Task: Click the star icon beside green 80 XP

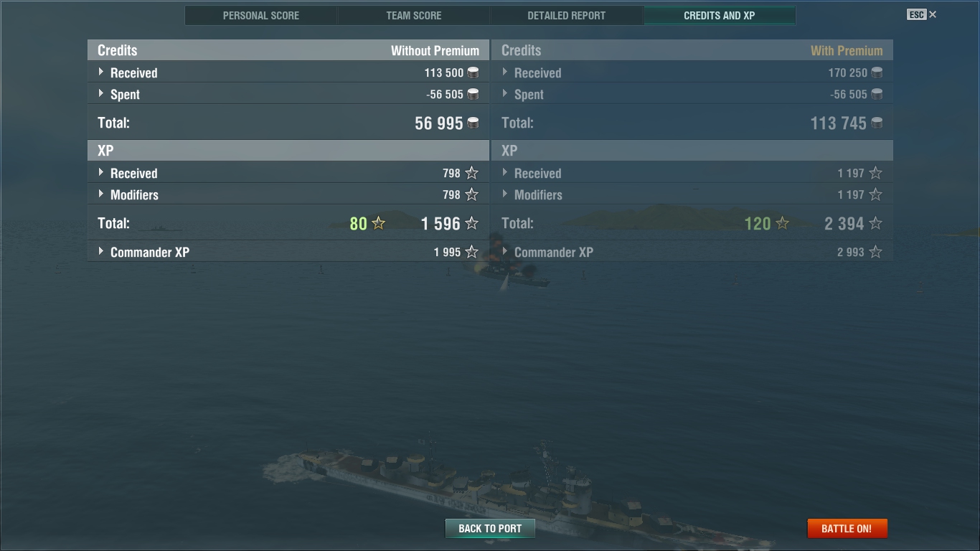Action: [379, 223]
